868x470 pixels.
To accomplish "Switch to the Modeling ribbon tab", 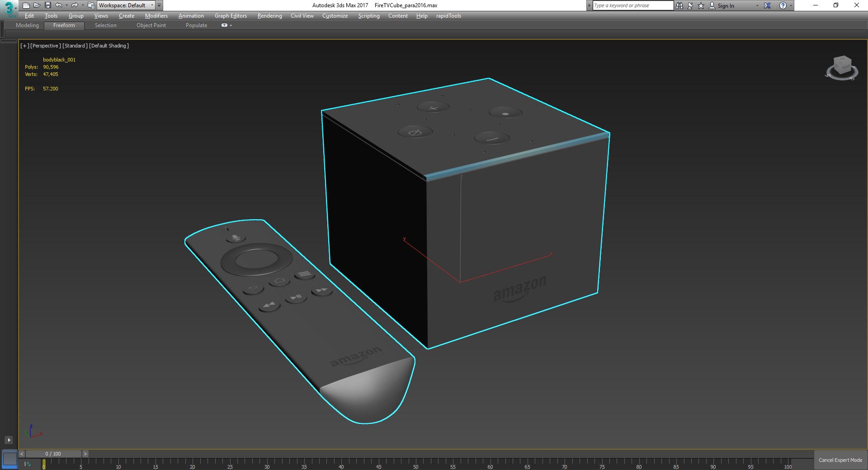I will click(27, 25).
